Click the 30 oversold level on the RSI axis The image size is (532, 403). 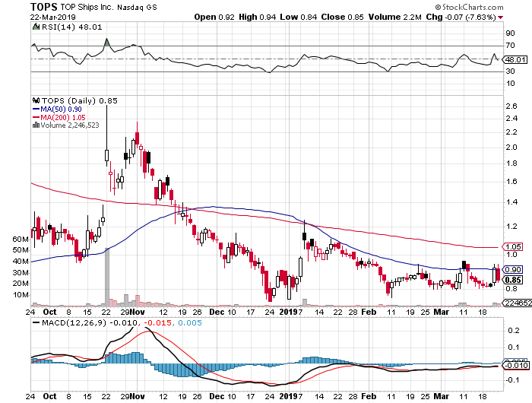point(510,71)
